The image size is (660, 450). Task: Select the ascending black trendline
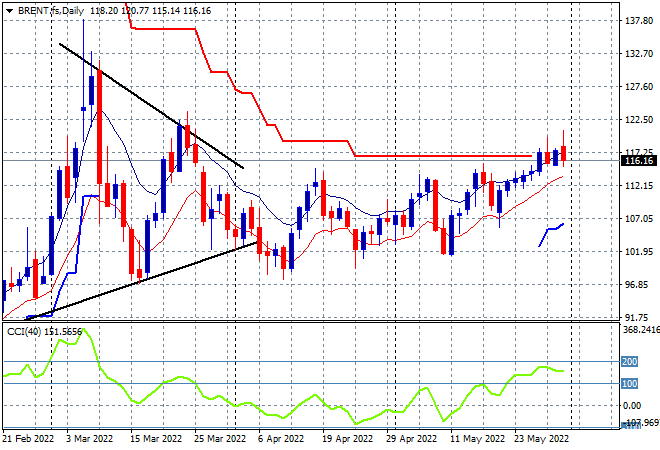tap(143, 280)
